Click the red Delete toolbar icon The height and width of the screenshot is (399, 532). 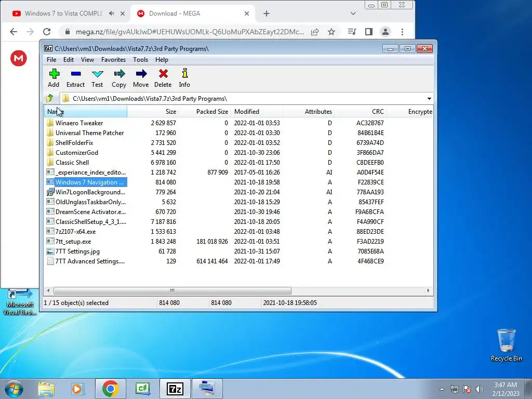point(163,78)
